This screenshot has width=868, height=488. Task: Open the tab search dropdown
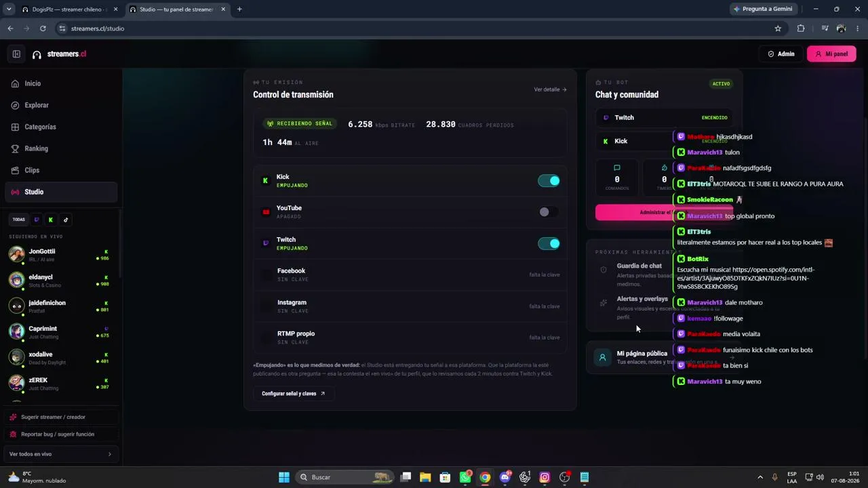click(9, 9)
